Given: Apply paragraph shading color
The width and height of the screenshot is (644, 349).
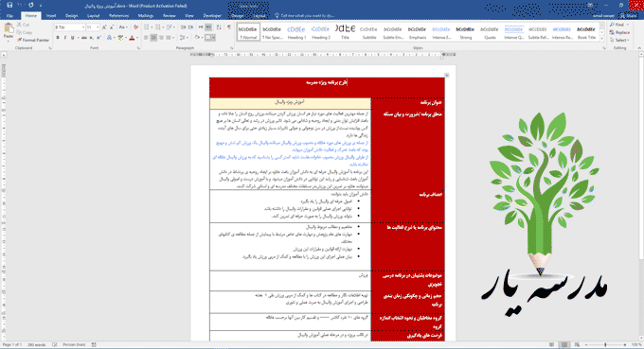Looking at the screenshot, I should [197, 38].
